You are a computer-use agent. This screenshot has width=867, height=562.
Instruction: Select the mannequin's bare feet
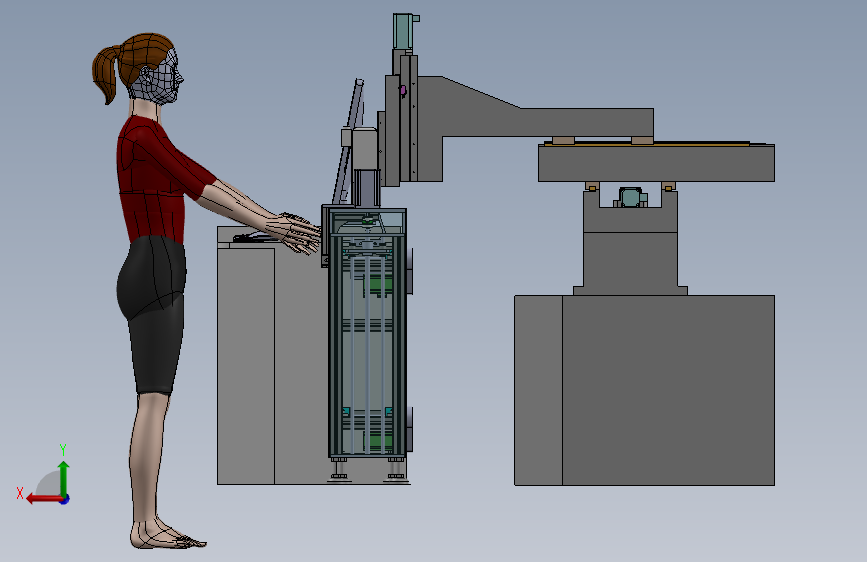pyautogui.click(x=166, y=537)
